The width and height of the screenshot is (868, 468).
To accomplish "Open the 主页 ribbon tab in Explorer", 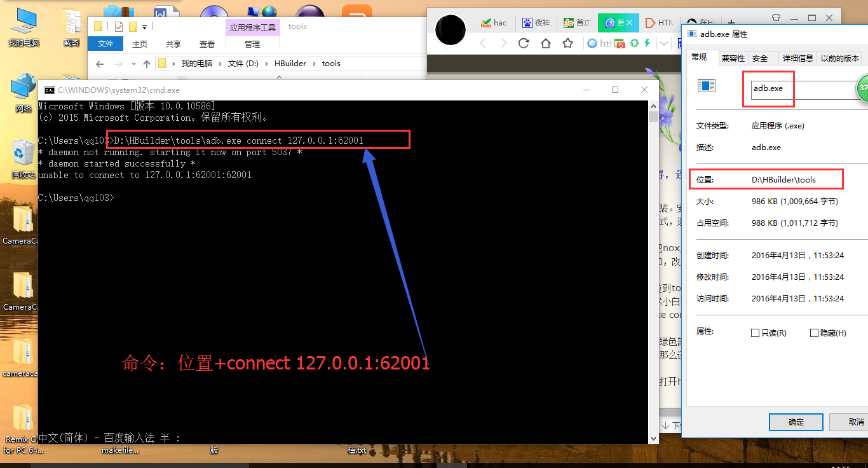I will click(140, 44).
